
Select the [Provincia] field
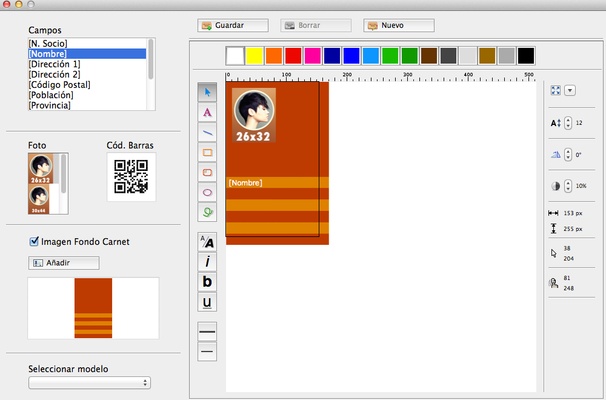click(x=87, y=105)
